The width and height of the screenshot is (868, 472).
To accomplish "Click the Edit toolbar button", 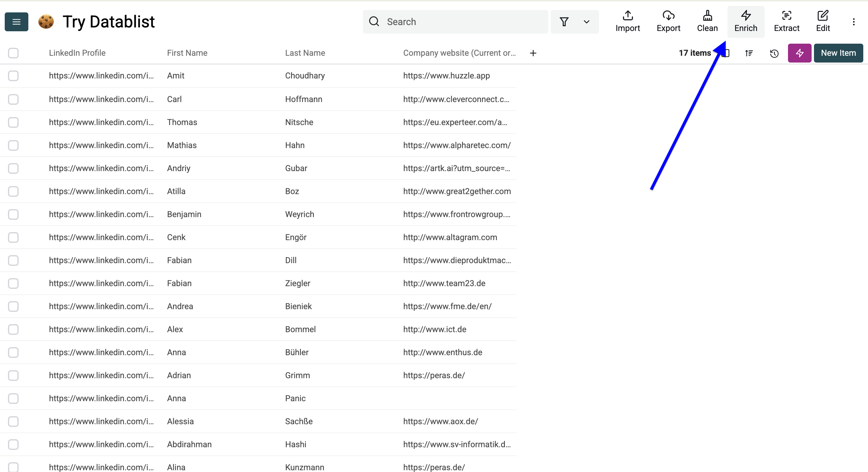I will pos(823,22).
